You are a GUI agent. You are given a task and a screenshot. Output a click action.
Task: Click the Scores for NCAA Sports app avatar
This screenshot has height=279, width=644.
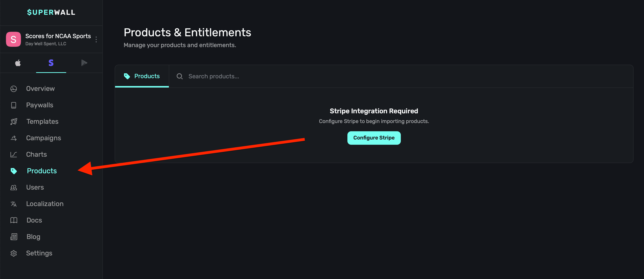[x=13, y=39]
